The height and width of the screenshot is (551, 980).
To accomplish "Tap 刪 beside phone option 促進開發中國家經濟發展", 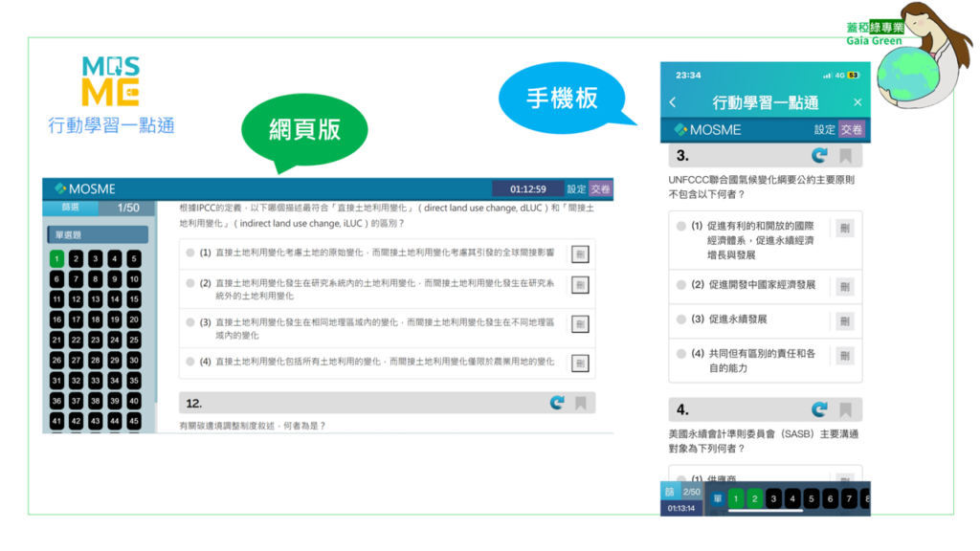I will (845, 287).
